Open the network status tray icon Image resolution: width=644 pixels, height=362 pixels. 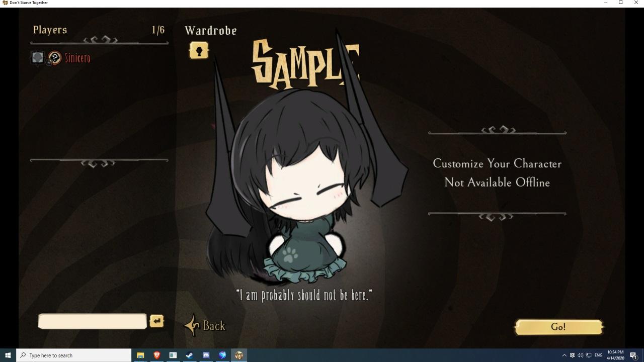coord(588,355)
